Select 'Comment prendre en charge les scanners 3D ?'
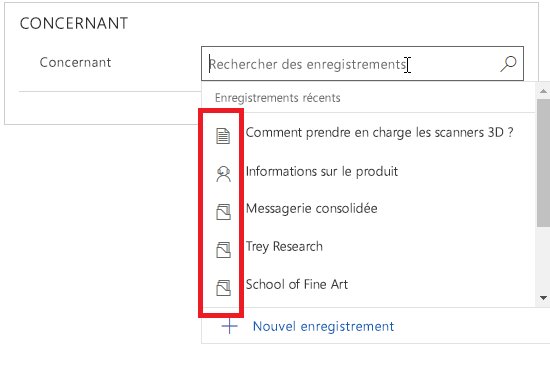 click(x=380, y=133)
